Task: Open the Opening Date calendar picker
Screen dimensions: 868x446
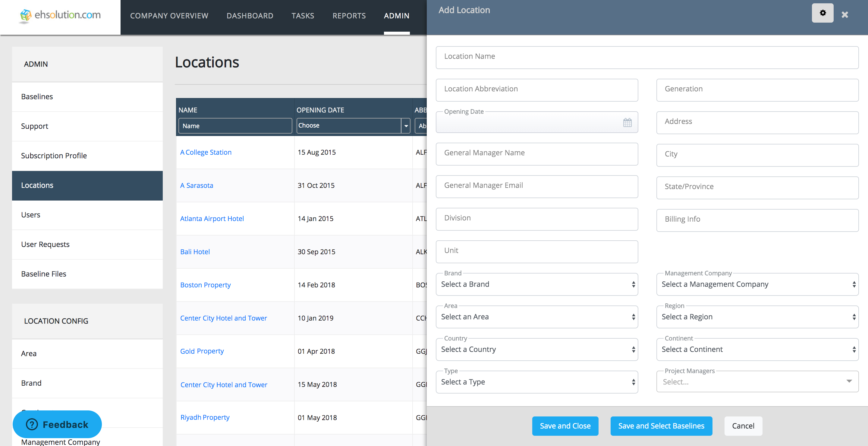Action: point(627,122)
